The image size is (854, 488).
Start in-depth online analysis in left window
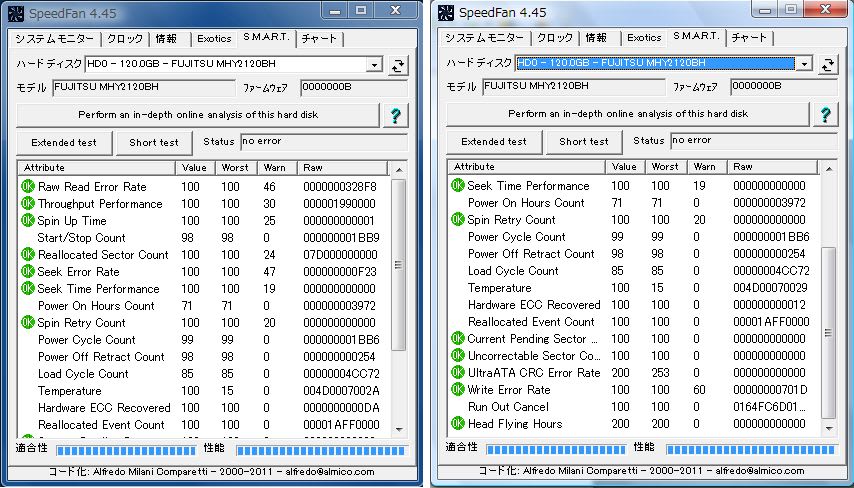198,115
